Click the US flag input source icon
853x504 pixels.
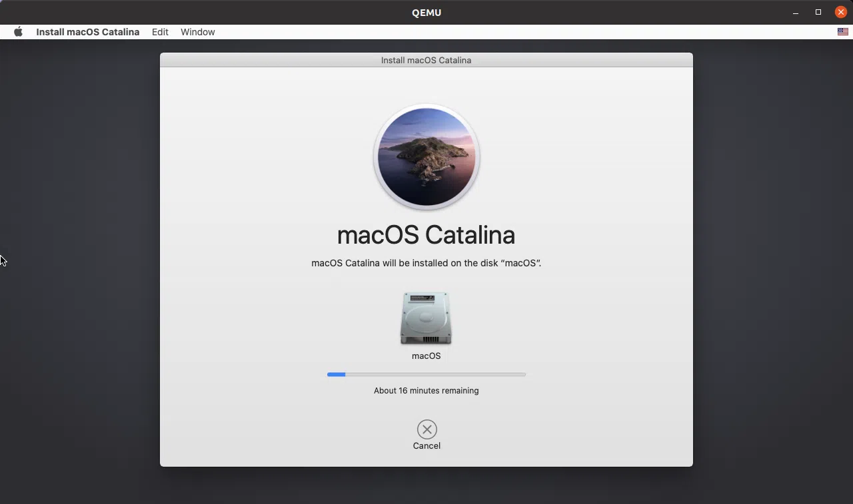coord(843,32)
